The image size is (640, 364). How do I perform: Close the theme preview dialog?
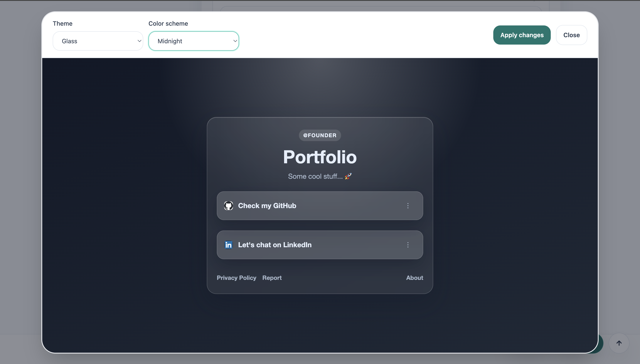pos(571,35)
